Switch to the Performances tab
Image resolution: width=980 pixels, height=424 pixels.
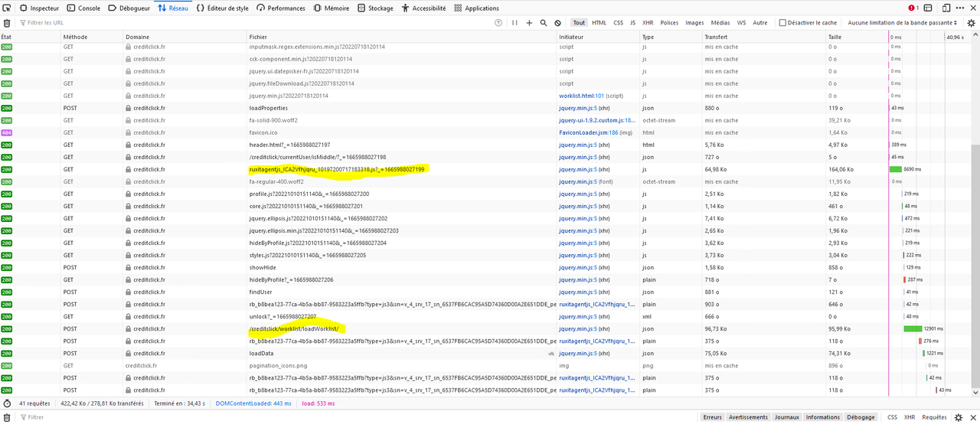click(x=280, y=8)
